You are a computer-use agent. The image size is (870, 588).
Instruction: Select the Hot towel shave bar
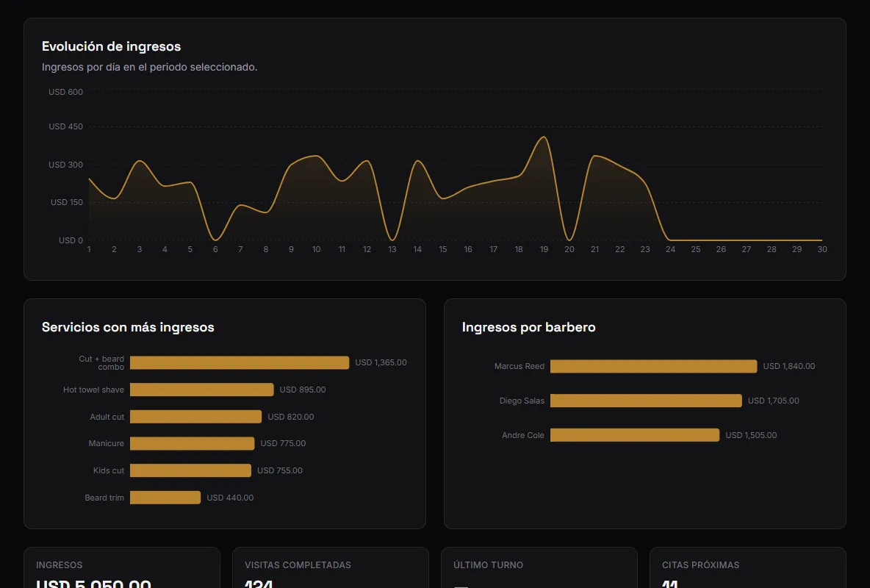[202, 390]
